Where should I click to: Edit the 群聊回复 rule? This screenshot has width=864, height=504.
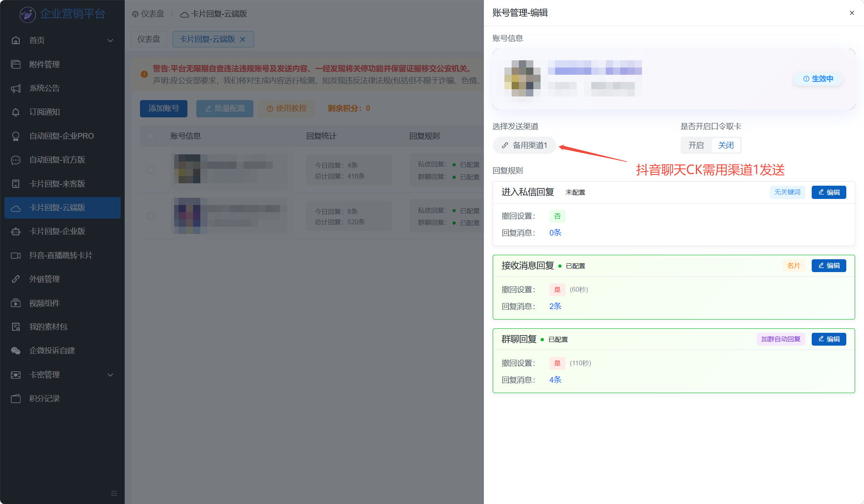pos(829,339)
